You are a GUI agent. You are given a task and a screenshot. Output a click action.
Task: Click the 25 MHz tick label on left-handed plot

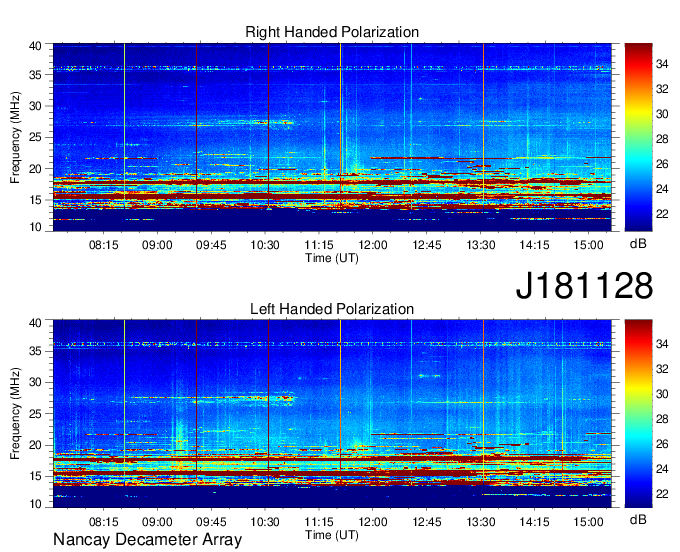tap(35, 414)
